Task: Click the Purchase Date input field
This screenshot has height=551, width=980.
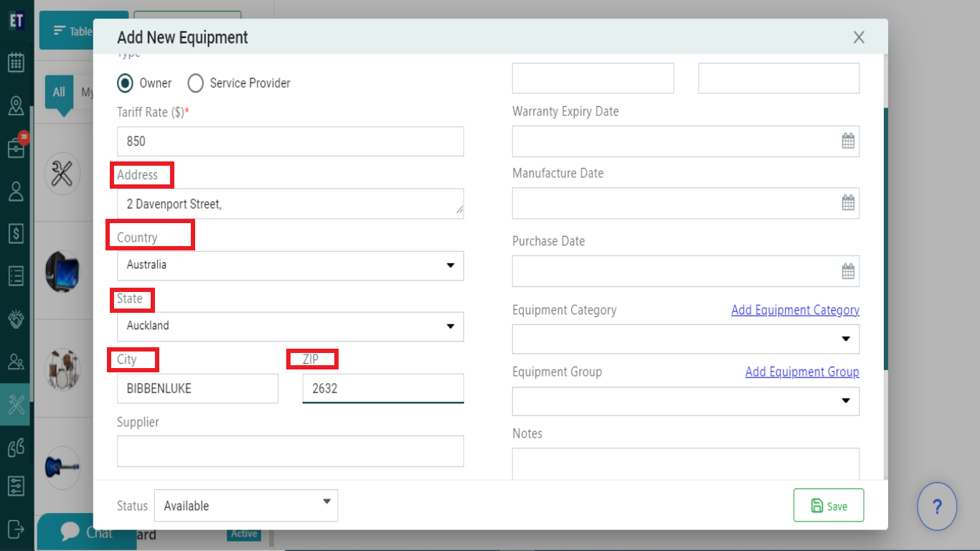Action: 686,271
